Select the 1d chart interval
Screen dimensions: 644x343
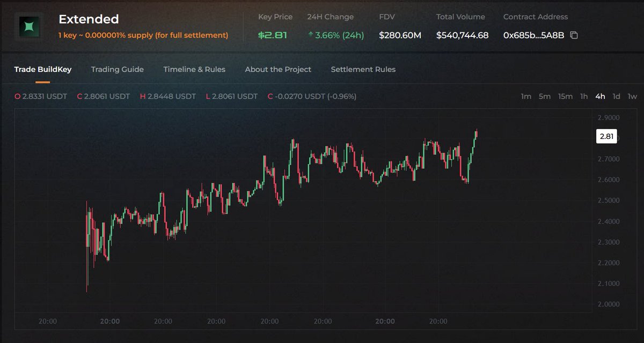(x=617, y=96)
